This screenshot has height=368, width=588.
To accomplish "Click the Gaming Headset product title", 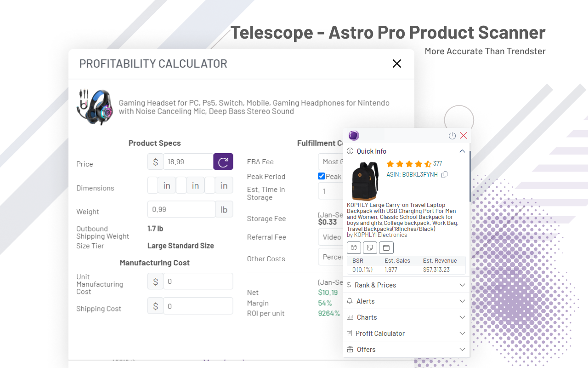I will (x=254, y=107).
